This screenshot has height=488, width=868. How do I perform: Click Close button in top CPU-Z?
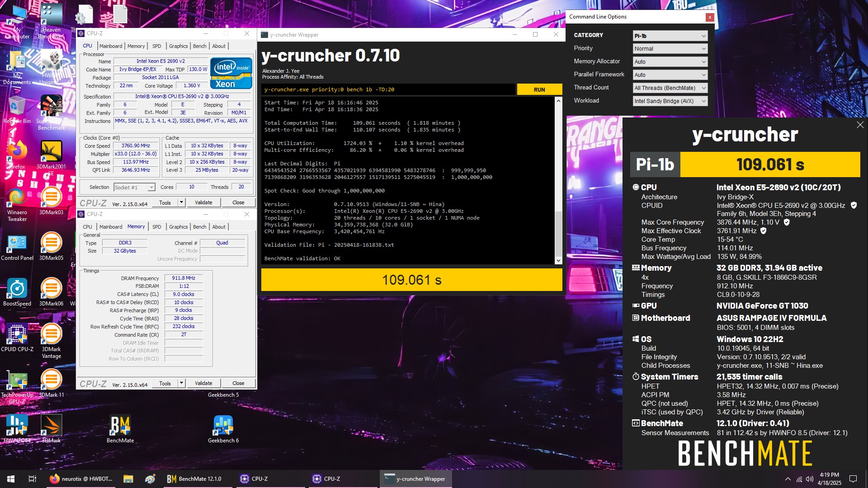(238, 202)
